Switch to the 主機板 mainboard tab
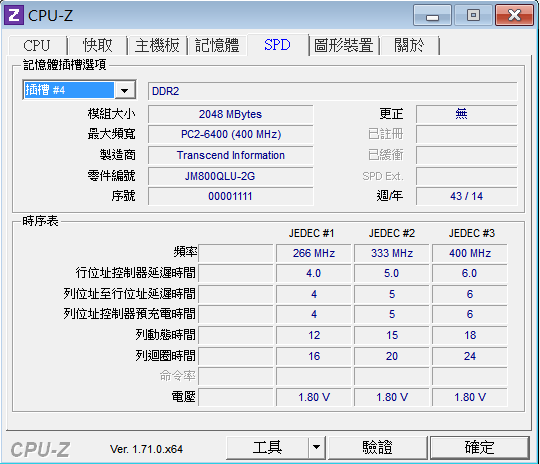The image size is (540, 464). 157,45
